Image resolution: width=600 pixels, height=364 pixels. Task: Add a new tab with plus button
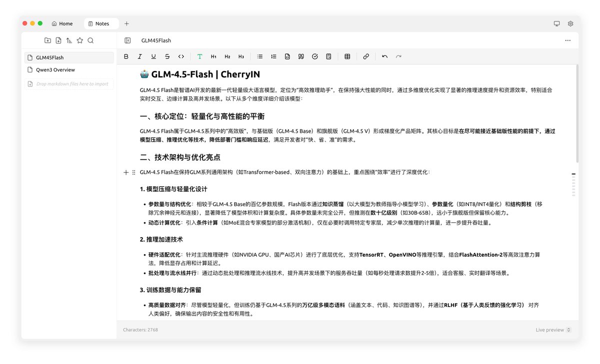tap(126, 23)
